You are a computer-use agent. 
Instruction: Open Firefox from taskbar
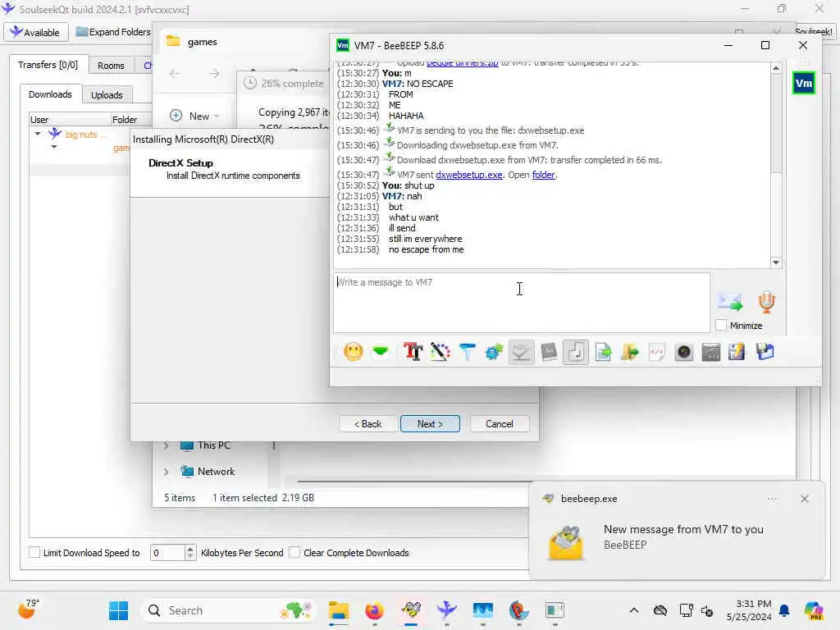click(x=374, y=610)
